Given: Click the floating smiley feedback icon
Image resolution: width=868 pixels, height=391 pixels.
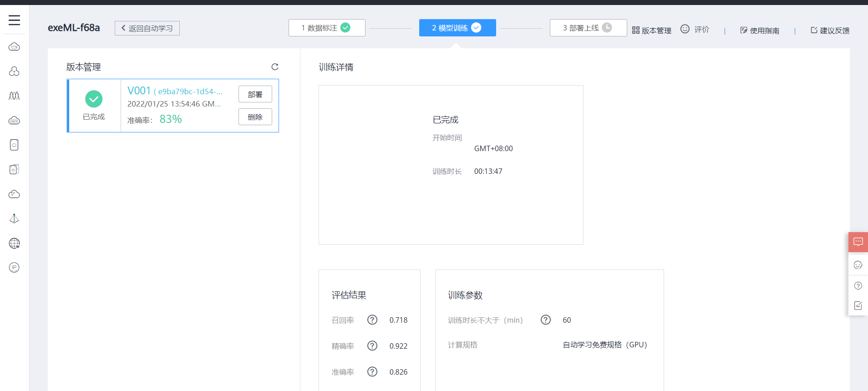Looking at the screenshot, I should pos(858,265).
